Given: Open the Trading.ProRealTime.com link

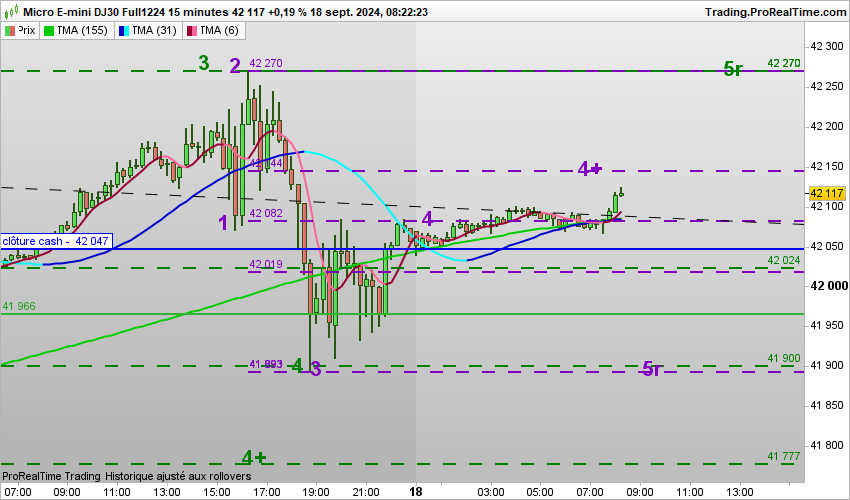Looking at the screenshot, I should pyautogui.click(x=776, y=12).
